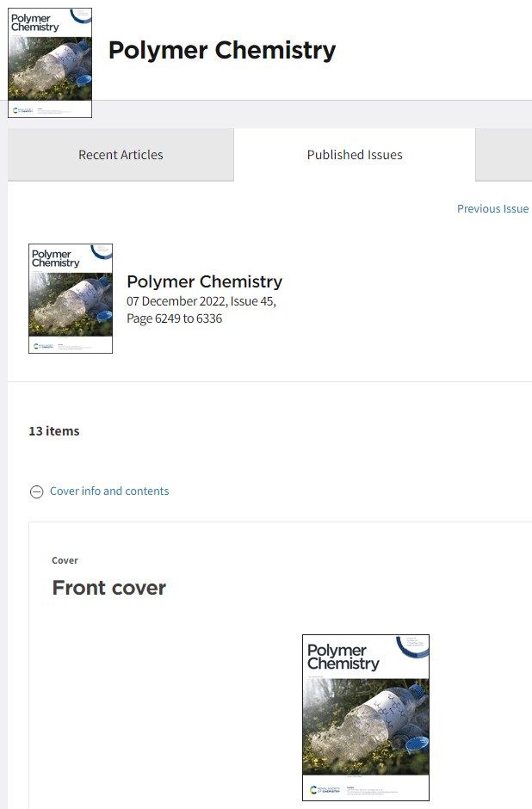
Task: Click the 07 December 2022, Issue 45 line
Action: (x=201, y=301)
